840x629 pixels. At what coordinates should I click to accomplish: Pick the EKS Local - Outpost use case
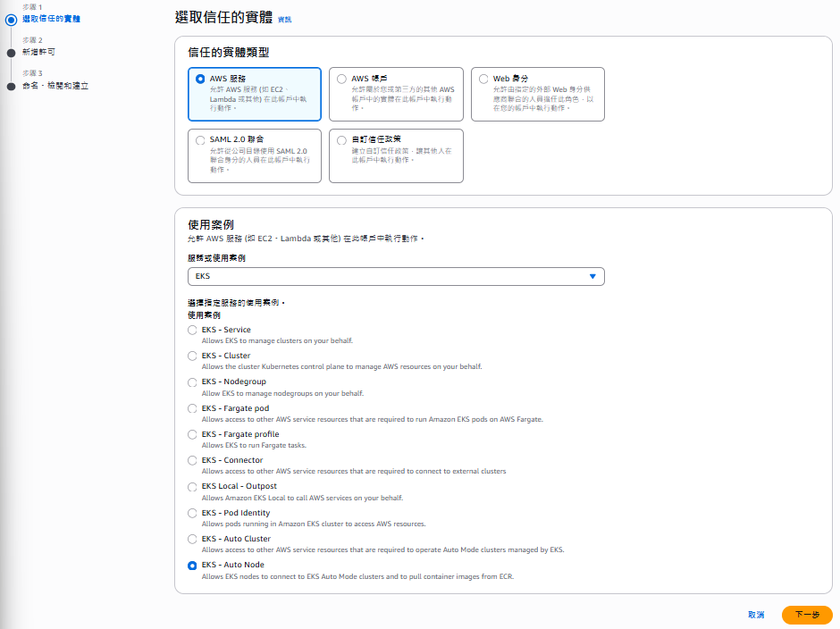tap(192, 487)
